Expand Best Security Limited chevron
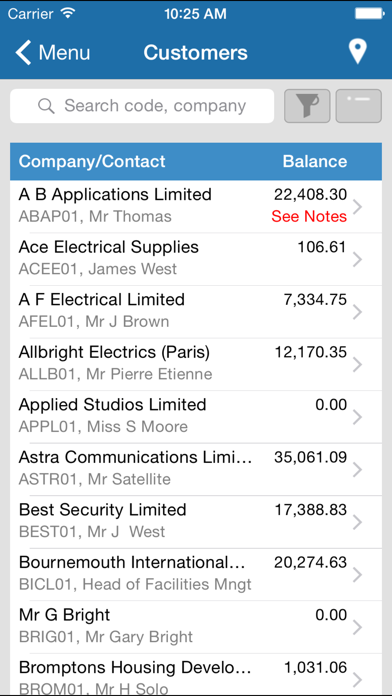This screenshot has width=392, height=696. (x=357, y=522)
